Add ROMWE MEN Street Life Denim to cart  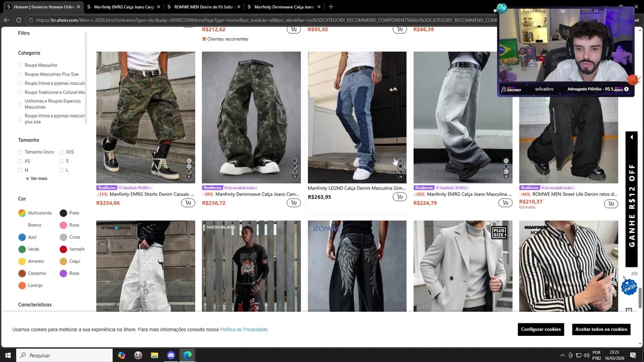(x=611, y=204)
